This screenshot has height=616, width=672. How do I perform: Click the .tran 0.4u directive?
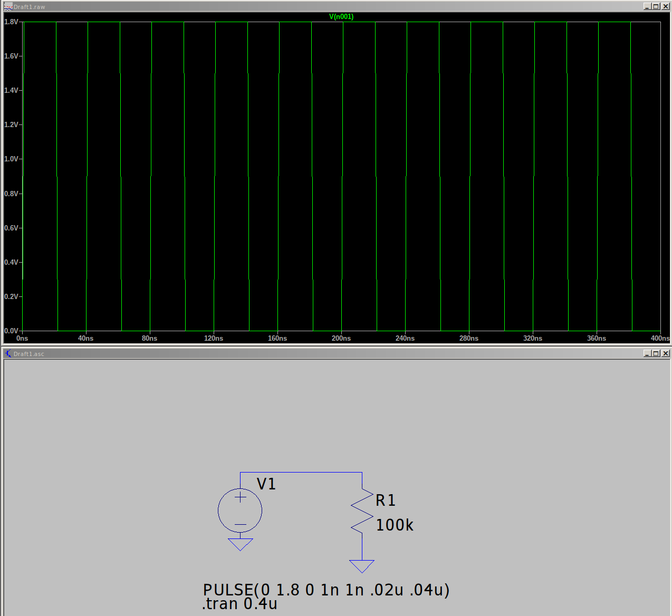coord(240,604)
